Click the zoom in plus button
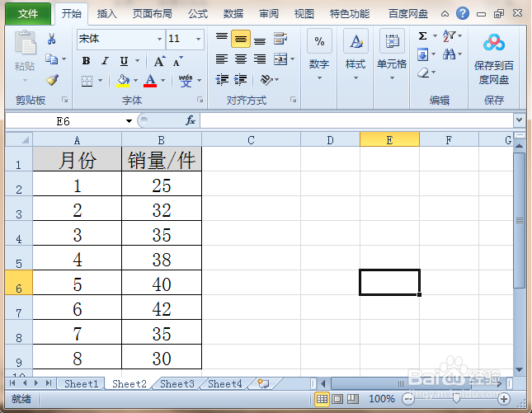532x413 pixels. click(x=504, y=400)
